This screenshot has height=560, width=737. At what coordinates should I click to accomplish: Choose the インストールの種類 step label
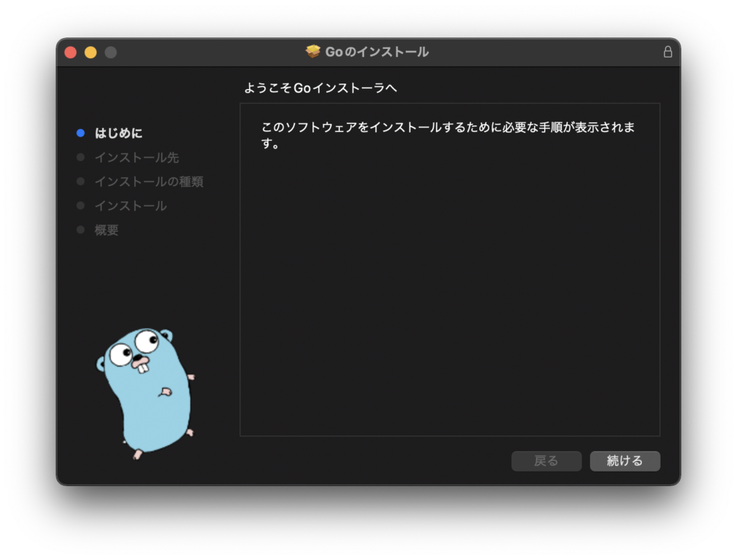tap(149, 181)
